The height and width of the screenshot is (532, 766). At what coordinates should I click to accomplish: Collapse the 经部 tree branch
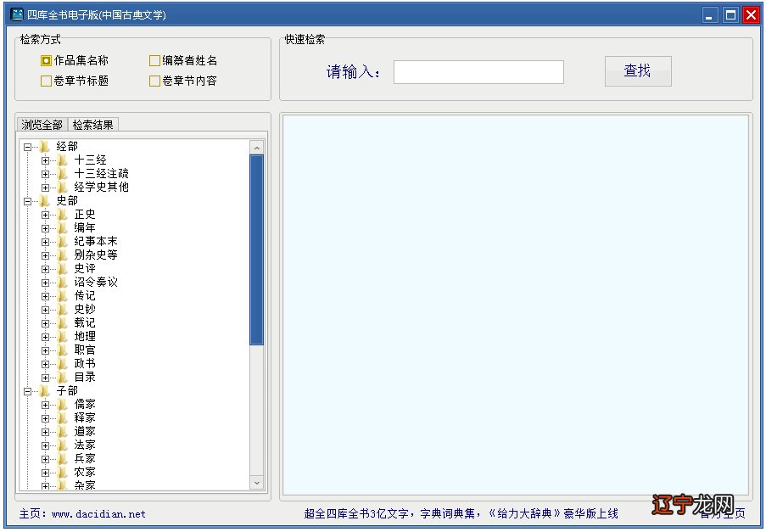(28, 146)
